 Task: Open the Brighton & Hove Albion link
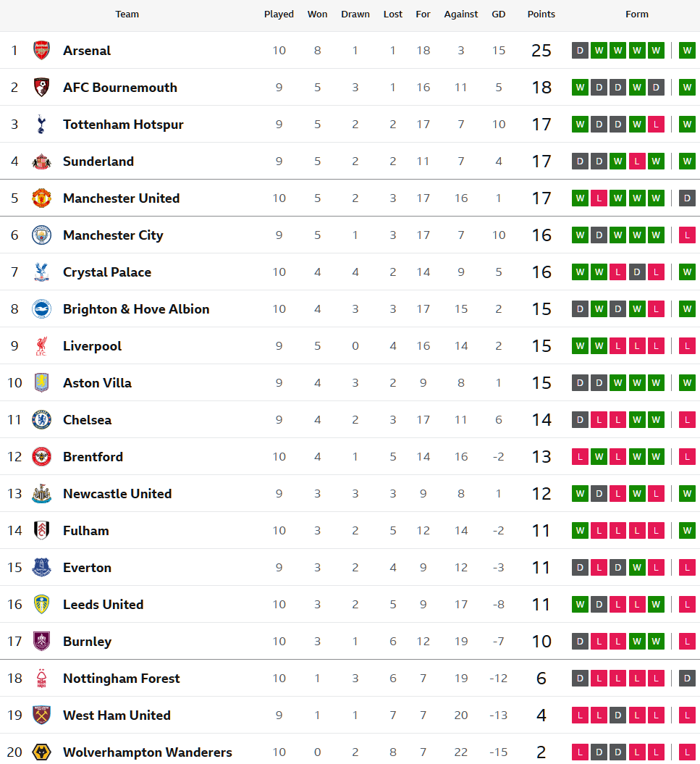[x=136, y=309]
